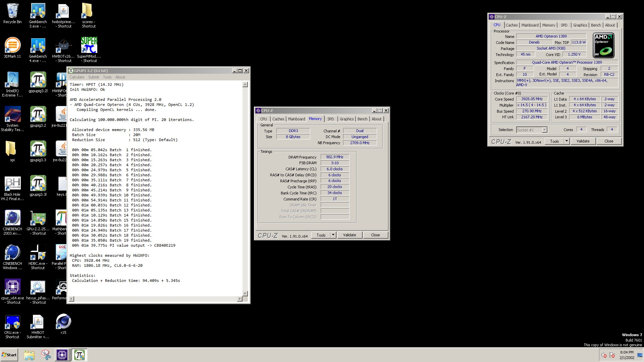Open Windows Explorer from the taskbar
This screenshot has height=362, width=644.
pyautogui.click(x=29, y=355)
